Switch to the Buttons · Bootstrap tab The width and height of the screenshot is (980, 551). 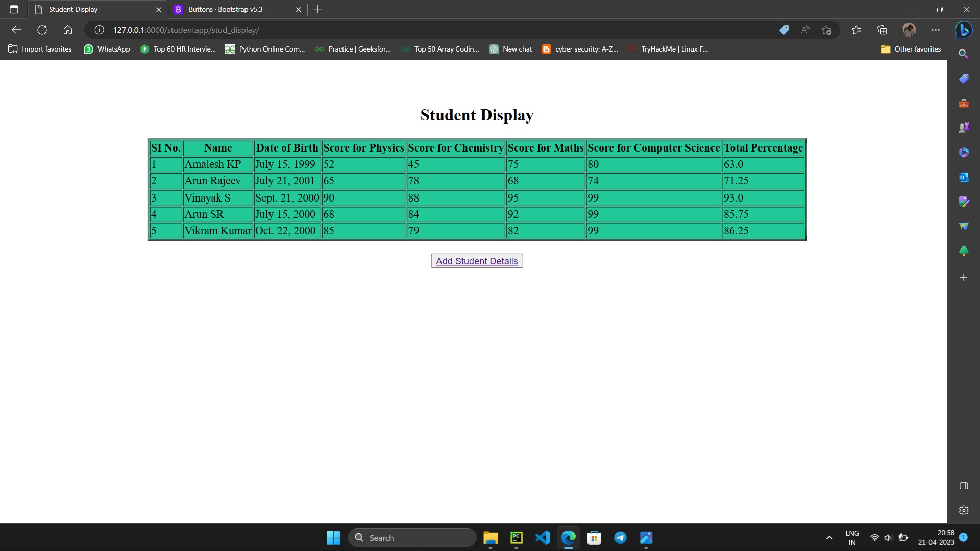225,9
